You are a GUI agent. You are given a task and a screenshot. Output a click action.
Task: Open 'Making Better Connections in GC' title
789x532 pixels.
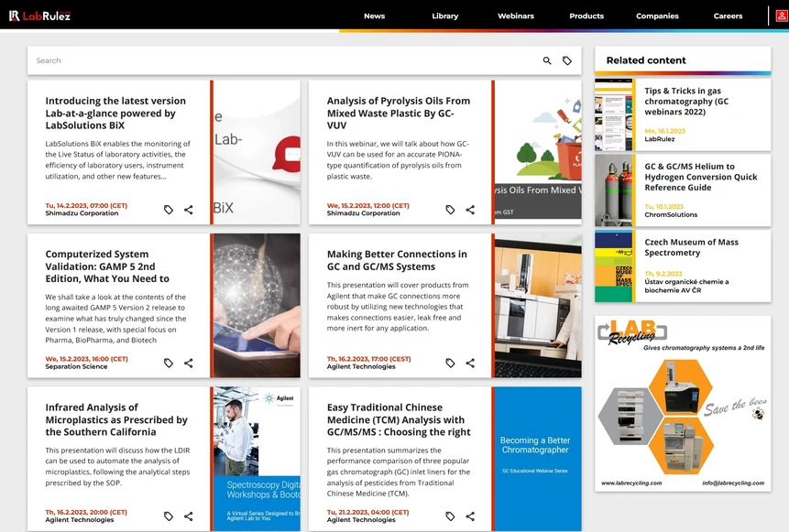[397, 260]
